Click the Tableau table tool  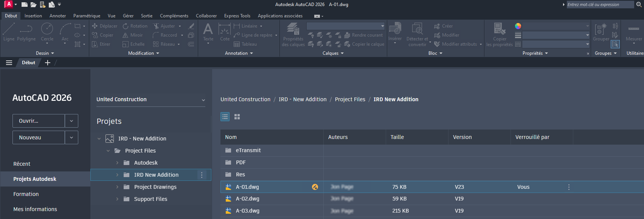tap(245, 44)
